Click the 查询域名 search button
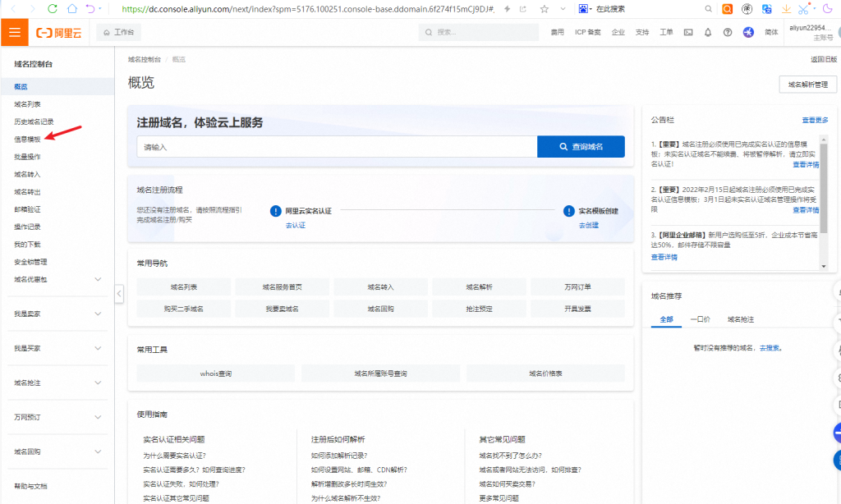Viewport: 841px width, 504px height. pyautogui.click(x=581, y=147)
